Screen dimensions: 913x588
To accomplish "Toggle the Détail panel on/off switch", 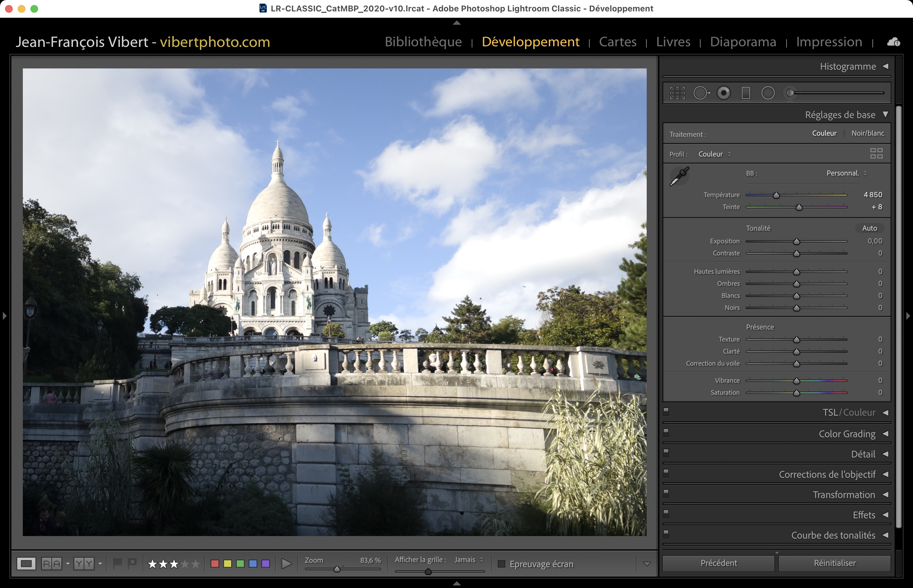I will pos(666,453).
